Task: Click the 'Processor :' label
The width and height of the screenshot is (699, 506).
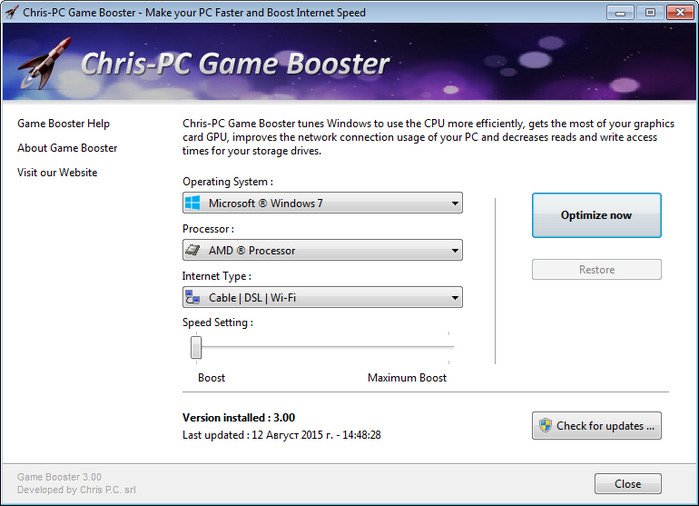Action: 208,229
